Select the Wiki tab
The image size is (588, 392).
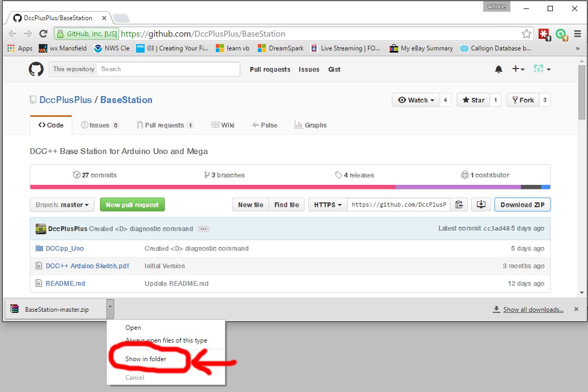[x=223, y=125]
